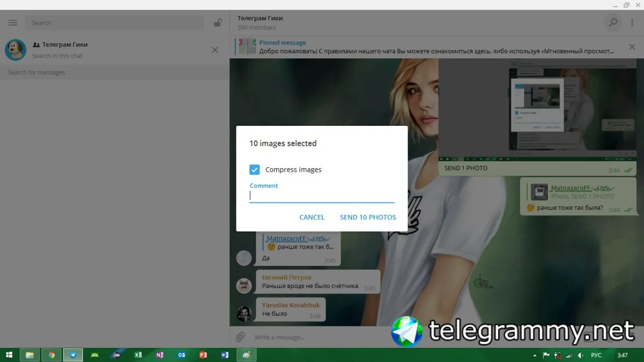
Task: Open the Windows Start button
Action: coord(9,355)
